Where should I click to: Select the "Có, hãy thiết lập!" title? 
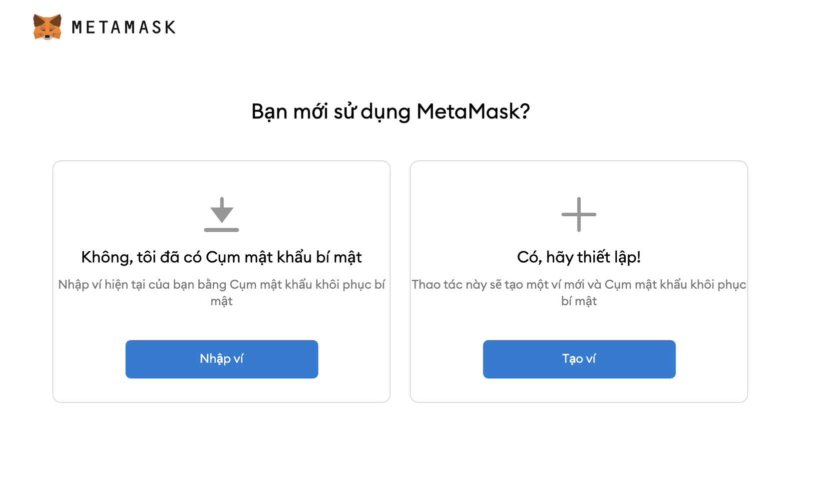pos(579,257)
